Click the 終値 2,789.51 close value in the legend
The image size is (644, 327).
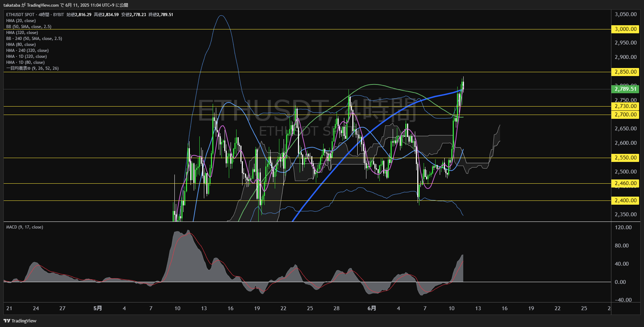tap(161, 15)
